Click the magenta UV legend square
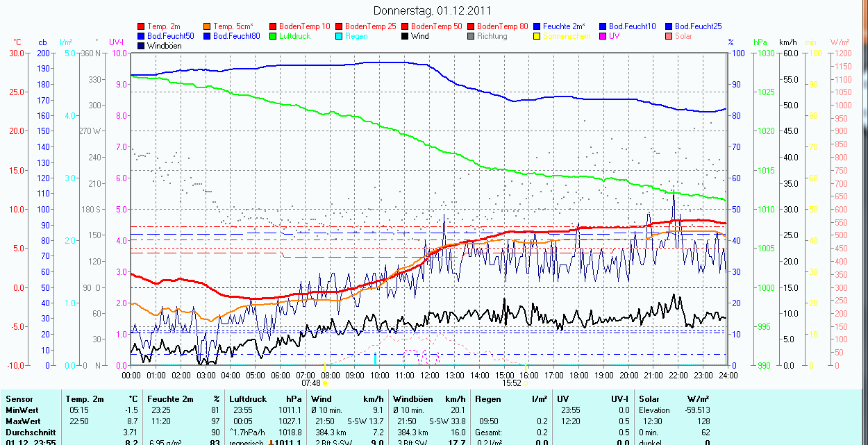The width and height of the screenshot is (868, 445). 603,36
